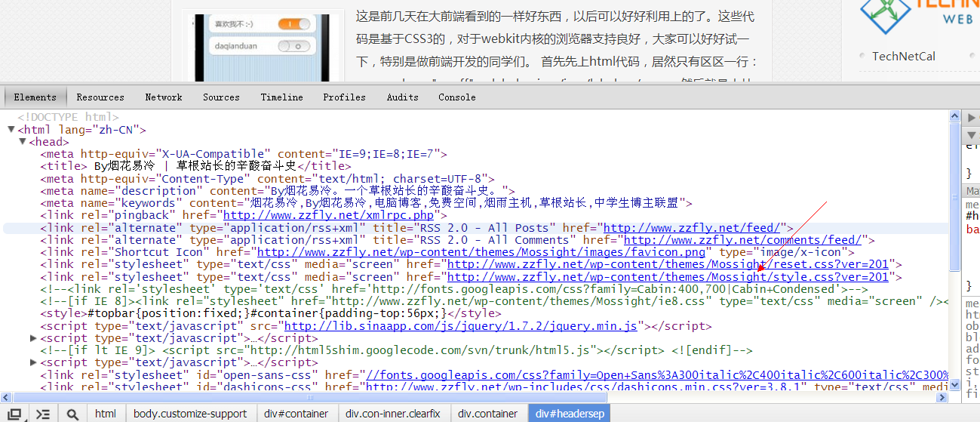Expand the collapsed right sidebar pane arrow
Image resolution: width=980 pixels, height=422 pixels.
[x=972, y=118]
